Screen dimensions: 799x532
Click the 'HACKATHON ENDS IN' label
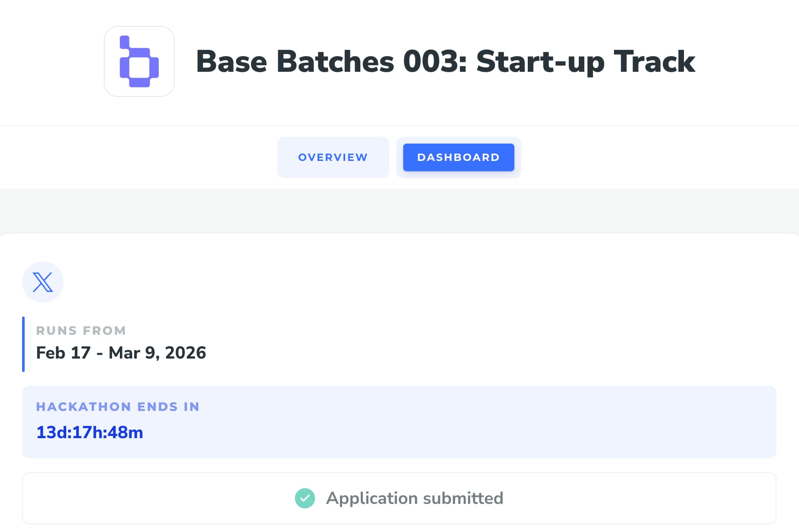click(x=118, y=407)
